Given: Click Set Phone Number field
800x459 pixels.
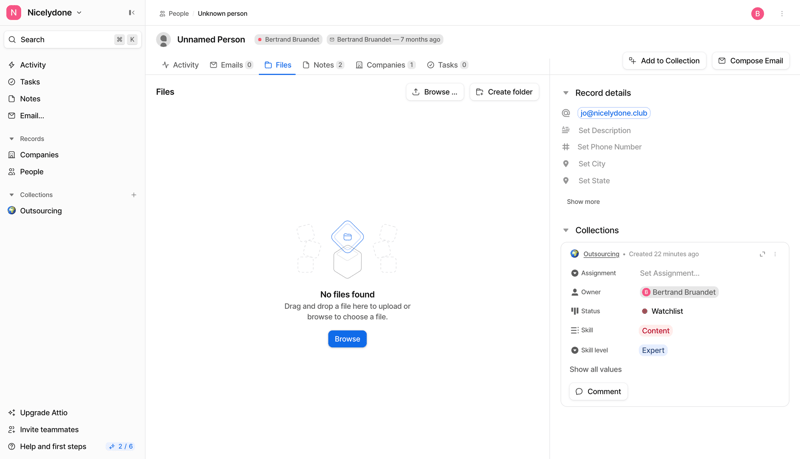Looking at the screenshot, I should (x=609, y=147).
